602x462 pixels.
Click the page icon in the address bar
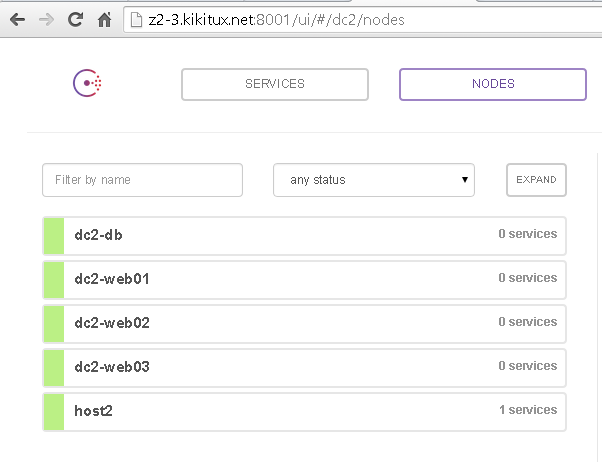pos(136,20)
